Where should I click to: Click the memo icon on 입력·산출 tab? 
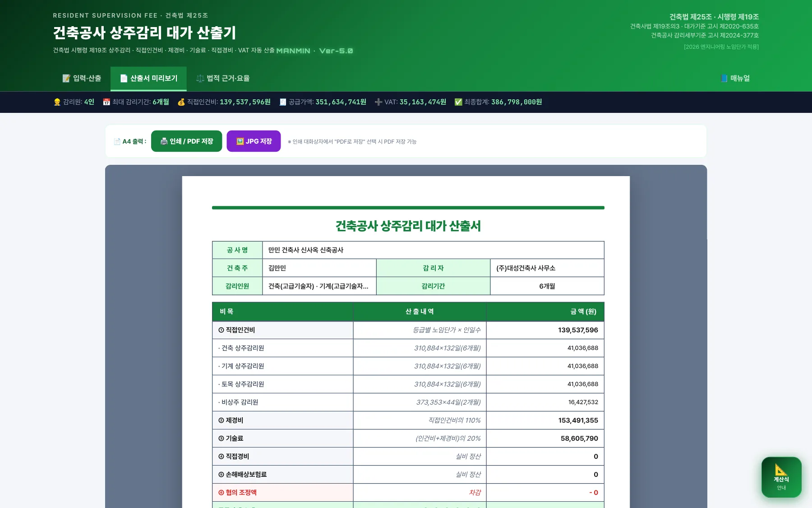click(67, 79)
